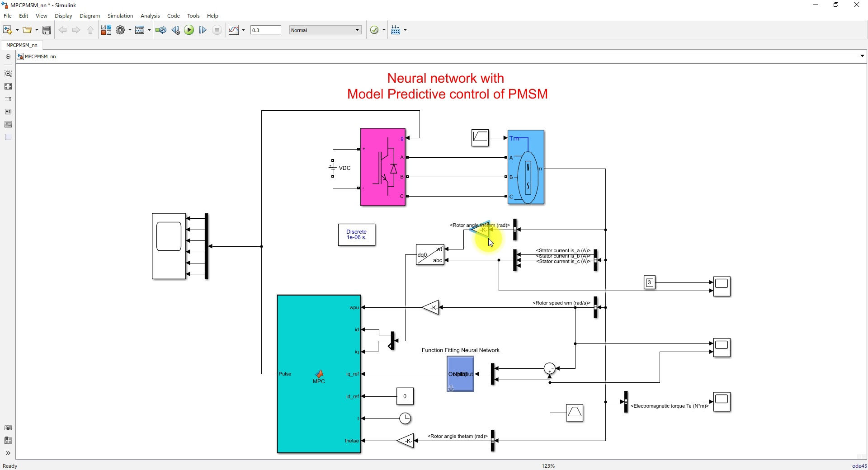
Task: Step forward through the simulation
Action: click(x=203, y=30)
